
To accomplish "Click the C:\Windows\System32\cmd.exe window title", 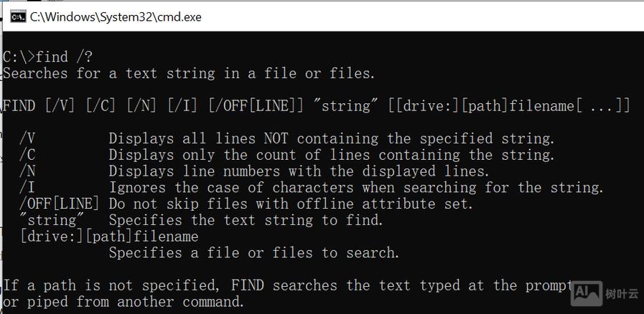I will click(x=116, y=17).
